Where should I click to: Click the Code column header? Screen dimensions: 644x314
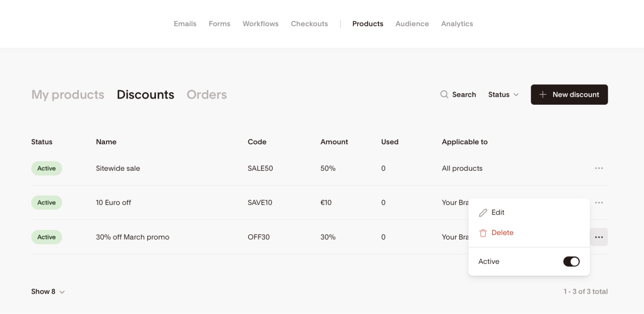pyautogui.click(x=257, y=142)
